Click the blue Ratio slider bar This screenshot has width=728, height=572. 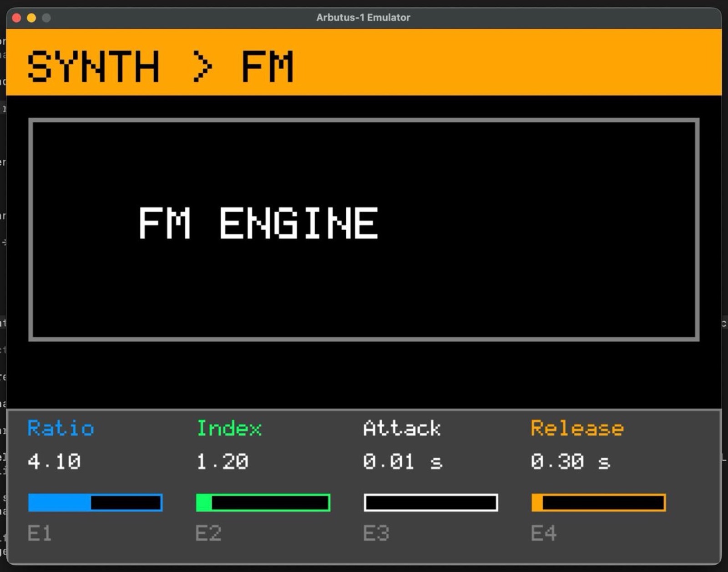click(95, 503)
